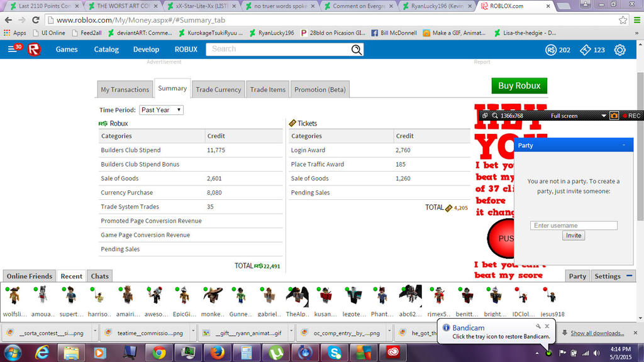Click the browser address bar URL
644x362 pixels.
[141, 20]
